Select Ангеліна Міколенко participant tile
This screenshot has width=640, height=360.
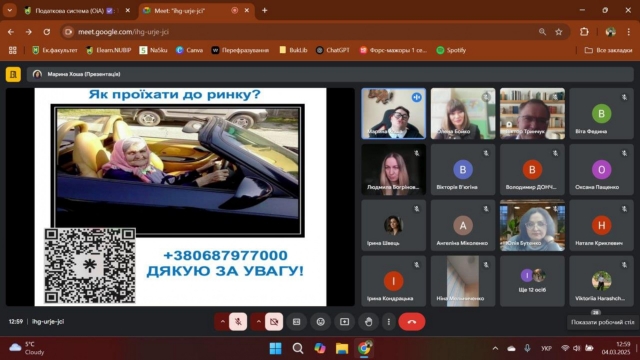click(x=463, y=225)
